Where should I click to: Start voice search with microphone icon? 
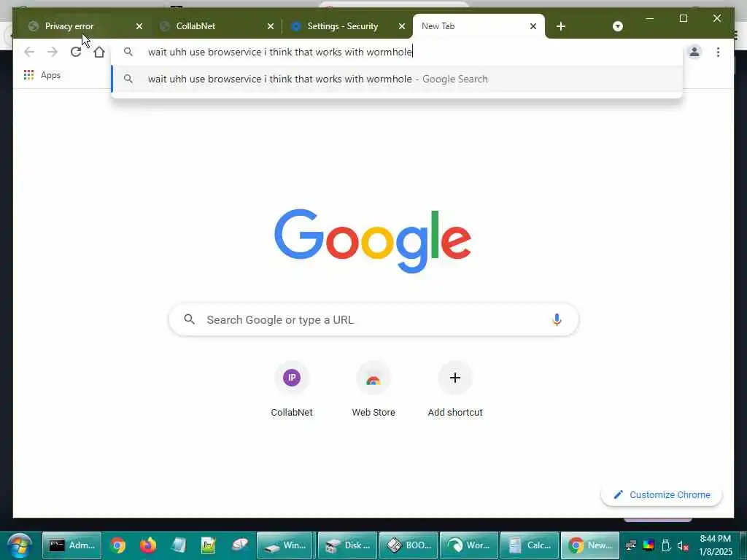pos(557,320)
